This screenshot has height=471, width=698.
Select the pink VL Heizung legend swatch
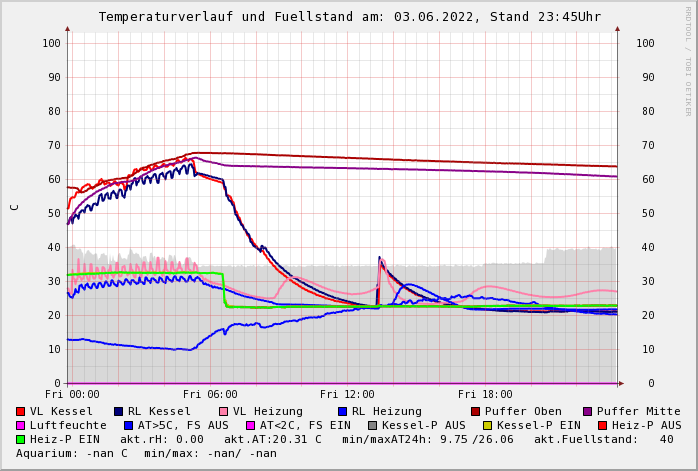coord(223,411)
